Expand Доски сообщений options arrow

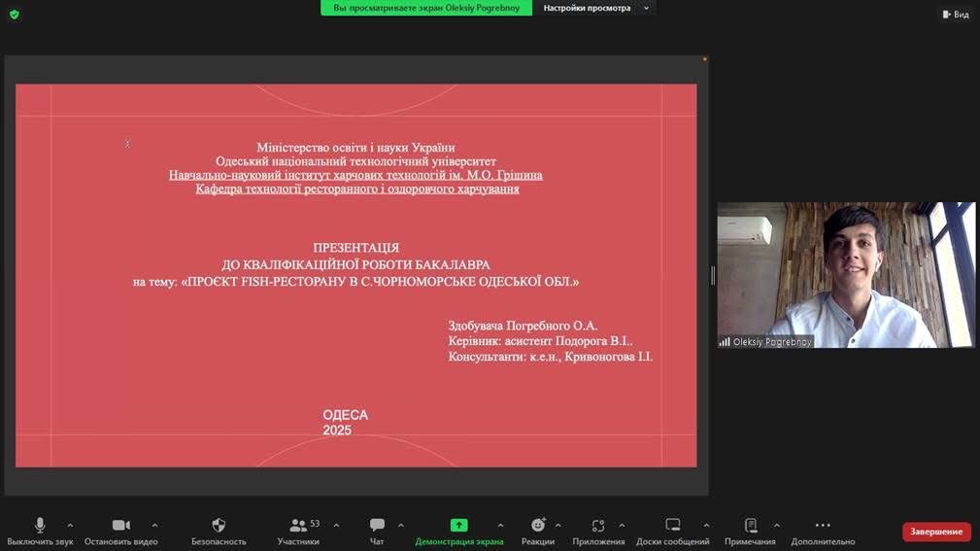tap(706, 526)
